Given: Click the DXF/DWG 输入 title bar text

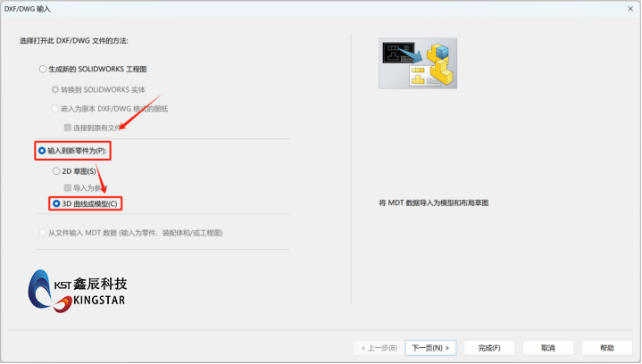Looking at the screenshot, I should (x=28, y=8).
